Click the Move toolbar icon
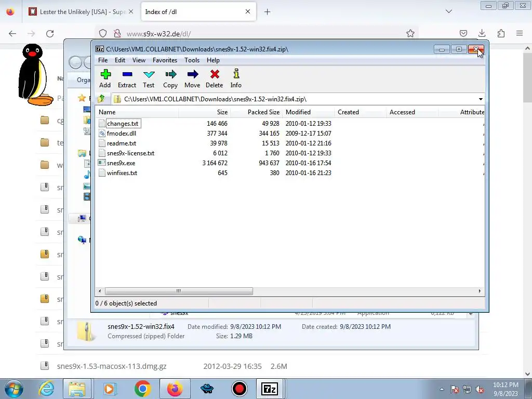 click(x=192, y=79)
